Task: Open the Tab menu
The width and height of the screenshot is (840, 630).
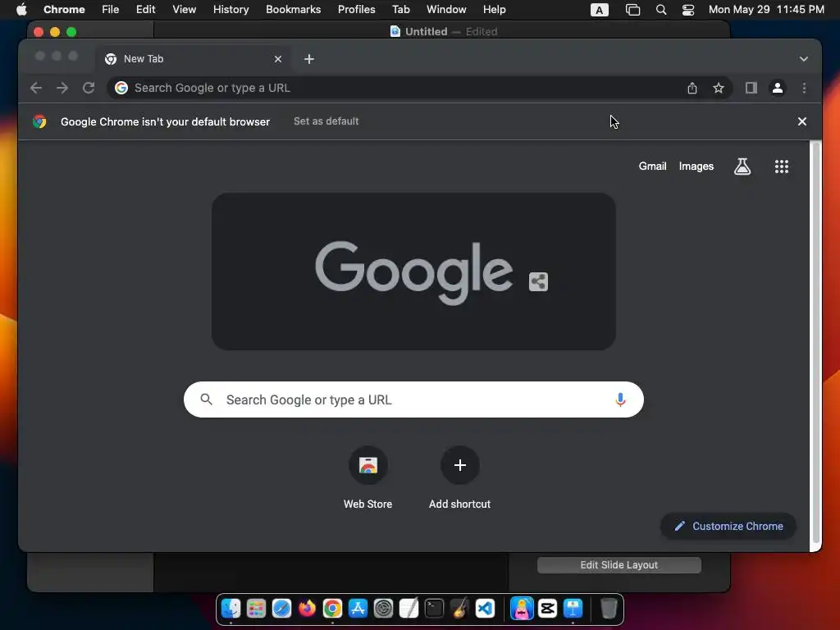Action: pos(400,10)
